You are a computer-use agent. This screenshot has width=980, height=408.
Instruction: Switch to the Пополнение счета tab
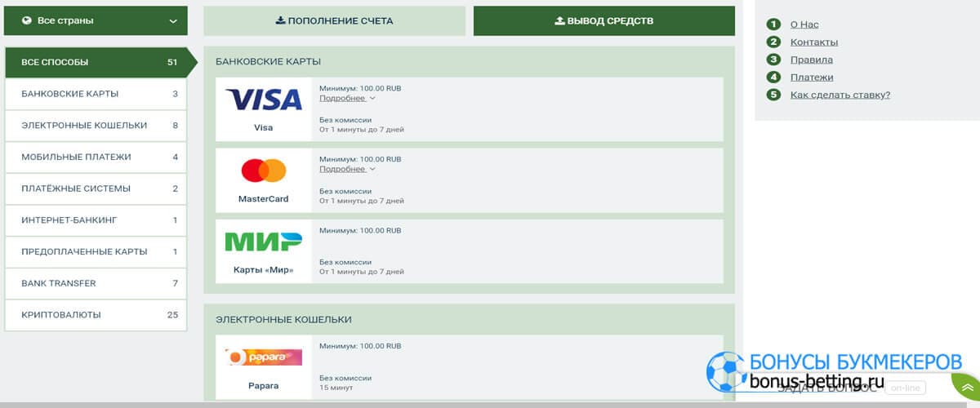point(334,21)
